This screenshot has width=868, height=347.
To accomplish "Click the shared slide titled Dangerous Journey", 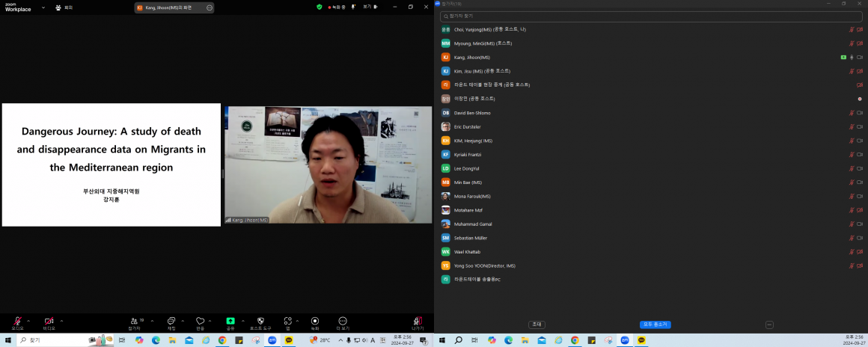I will (111, 165).
